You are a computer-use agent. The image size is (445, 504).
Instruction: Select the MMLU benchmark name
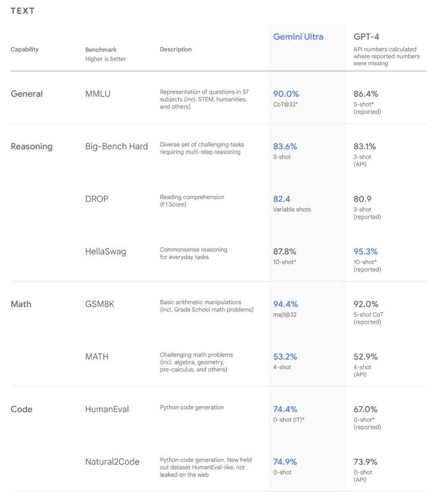point(98,94)
